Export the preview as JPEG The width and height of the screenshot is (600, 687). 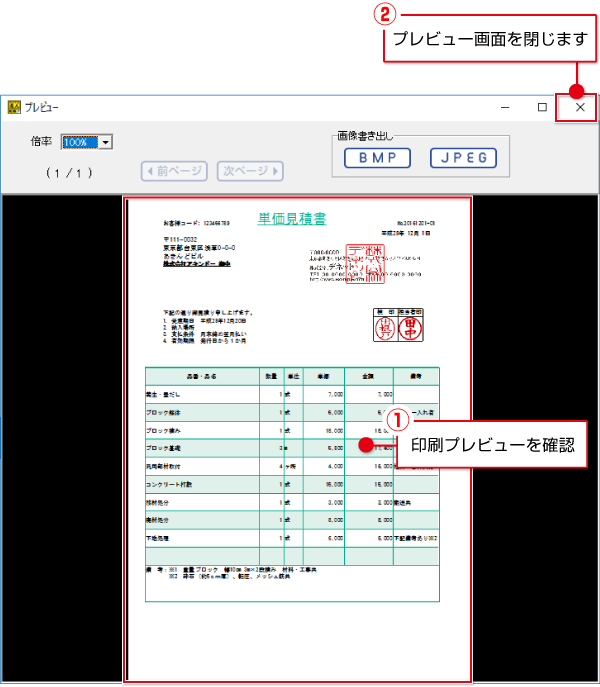(x=463, y=158)
